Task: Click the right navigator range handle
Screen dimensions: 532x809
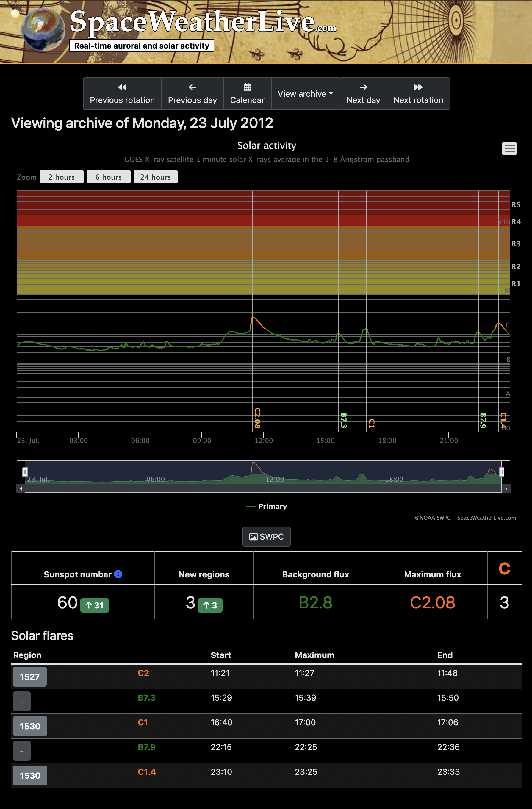Action: click(x=501, y=472)
